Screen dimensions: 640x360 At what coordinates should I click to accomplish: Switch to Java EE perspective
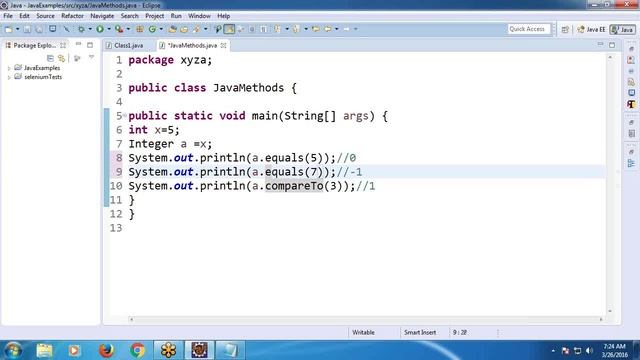pos(591,29)
